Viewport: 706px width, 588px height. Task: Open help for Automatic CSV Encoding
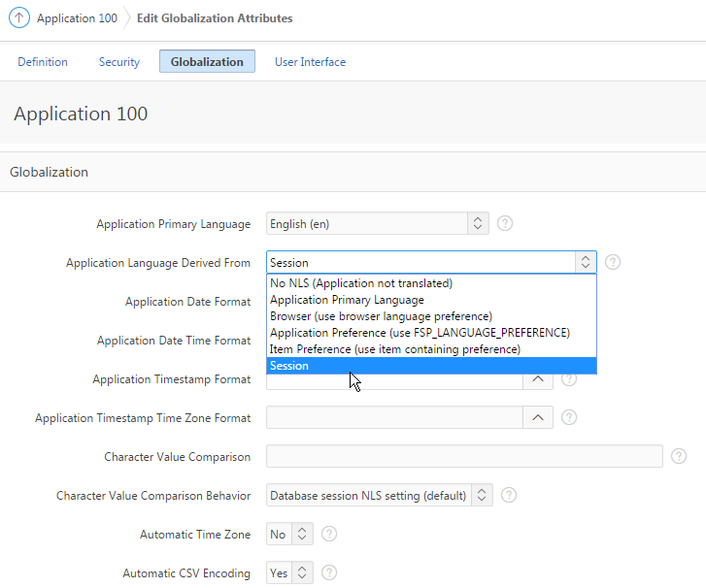coord(329,572)
